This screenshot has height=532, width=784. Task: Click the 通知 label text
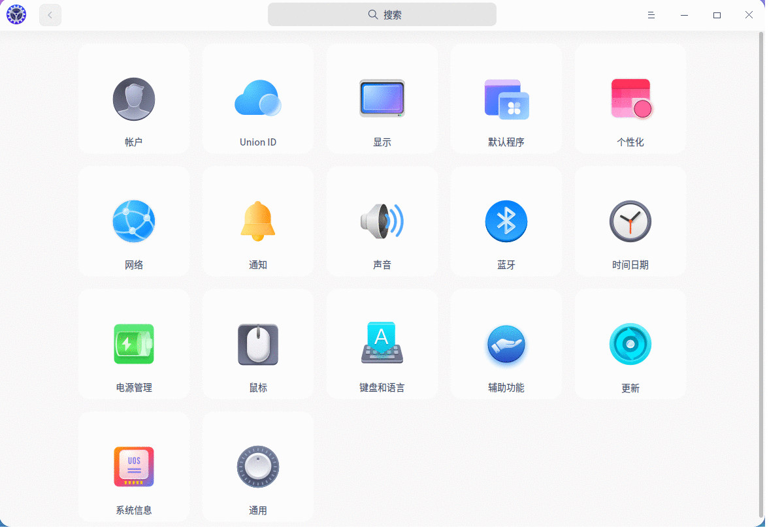pos(258,265)
